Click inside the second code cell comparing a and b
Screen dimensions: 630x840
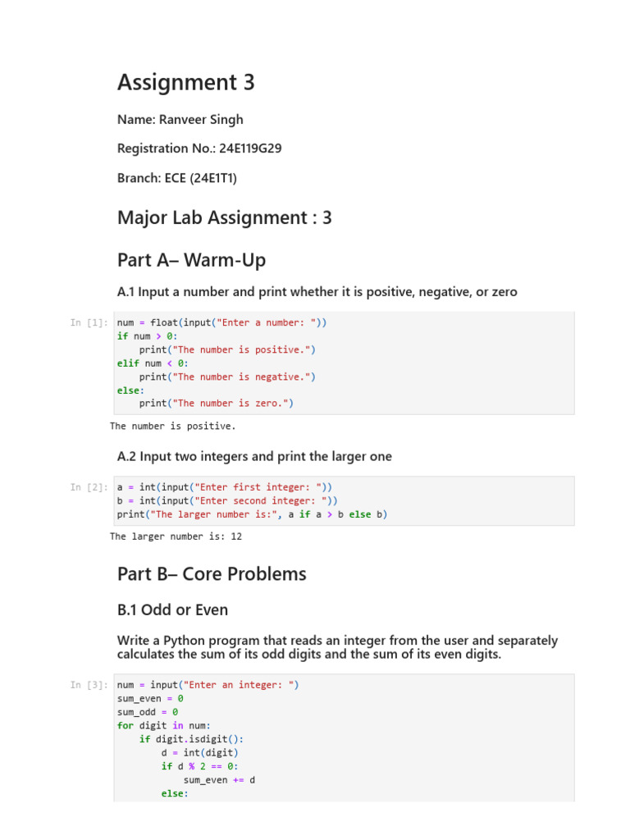(x=344, y=501)
